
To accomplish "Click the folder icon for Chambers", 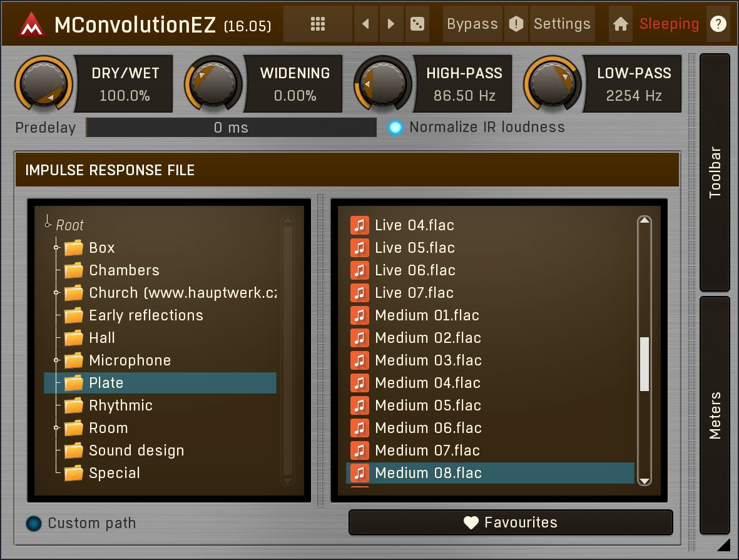I will (74, 270).
